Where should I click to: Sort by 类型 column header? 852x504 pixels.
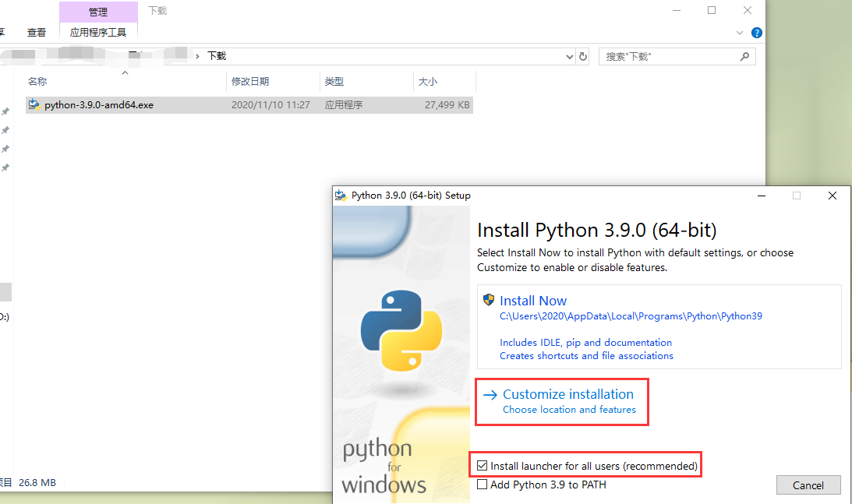pos(334,82)
